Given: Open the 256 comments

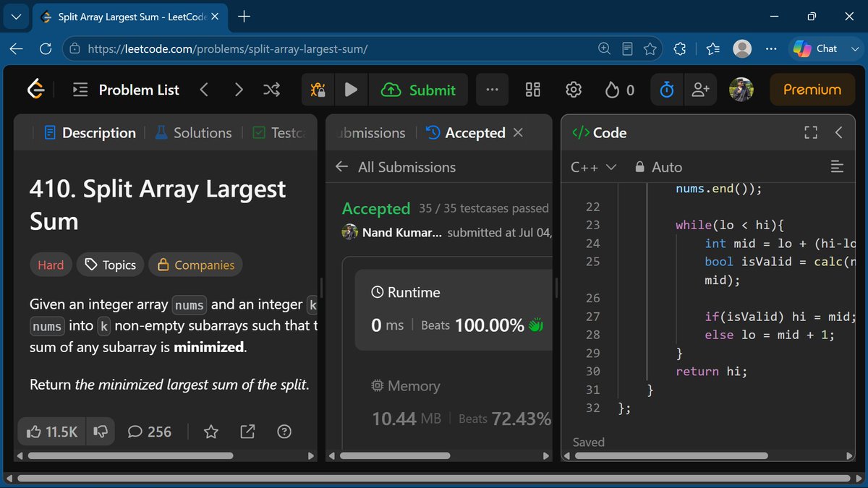Looking at the screenshot, I should (150, 432).
